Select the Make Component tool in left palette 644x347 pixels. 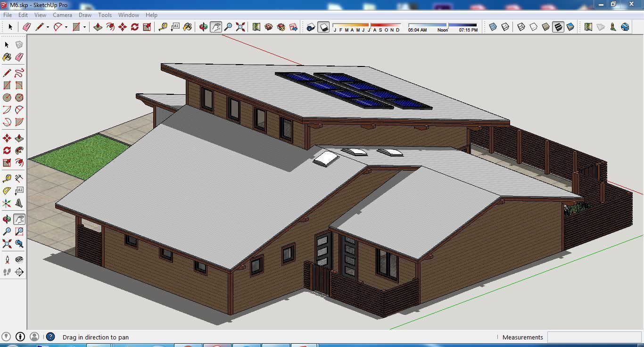tap(19, 44)
